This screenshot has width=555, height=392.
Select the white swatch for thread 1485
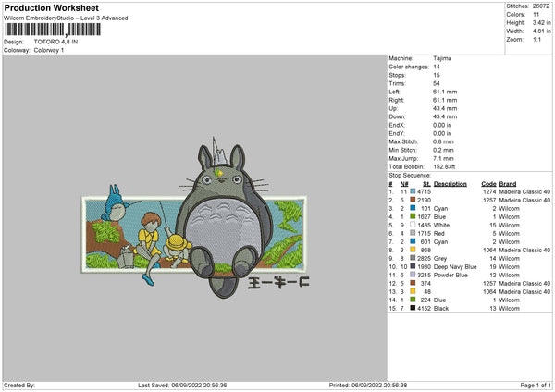[x=413, y=225]
